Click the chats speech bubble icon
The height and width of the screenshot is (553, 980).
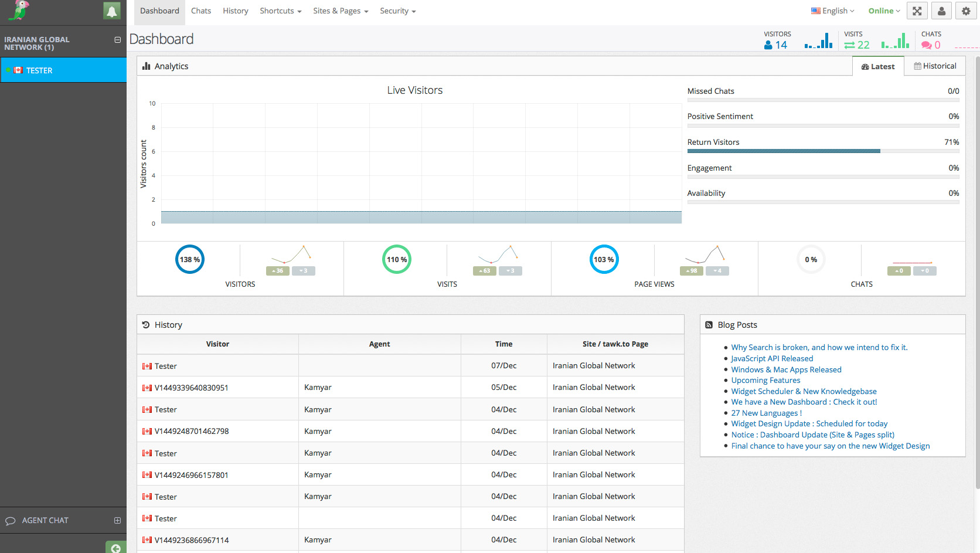tap(926, 45)
